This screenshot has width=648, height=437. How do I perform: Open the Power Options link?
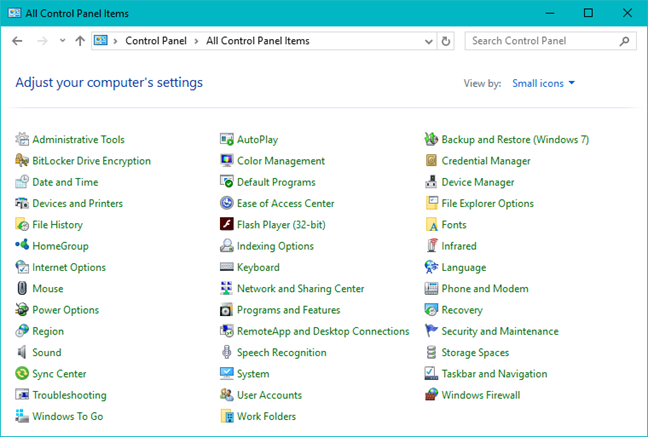[x=65, y=310]
